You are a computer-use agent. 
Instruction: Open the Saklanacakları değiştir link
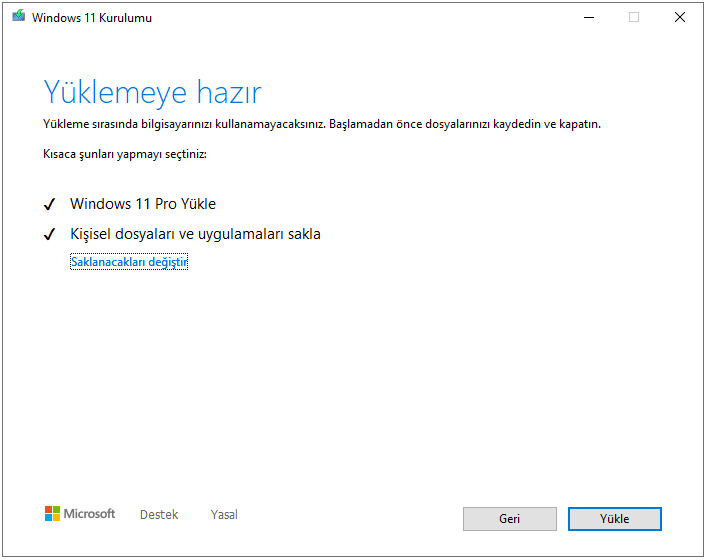129,262
